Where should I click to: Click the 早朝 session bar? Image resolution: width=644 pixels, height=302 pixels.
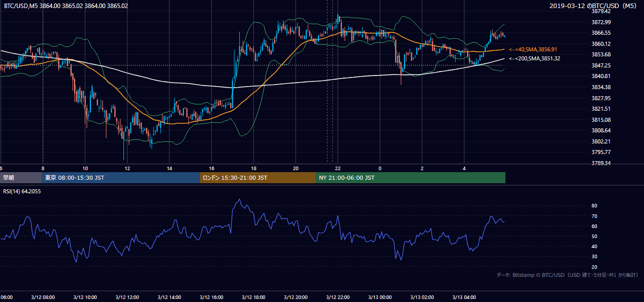point(21,178)
